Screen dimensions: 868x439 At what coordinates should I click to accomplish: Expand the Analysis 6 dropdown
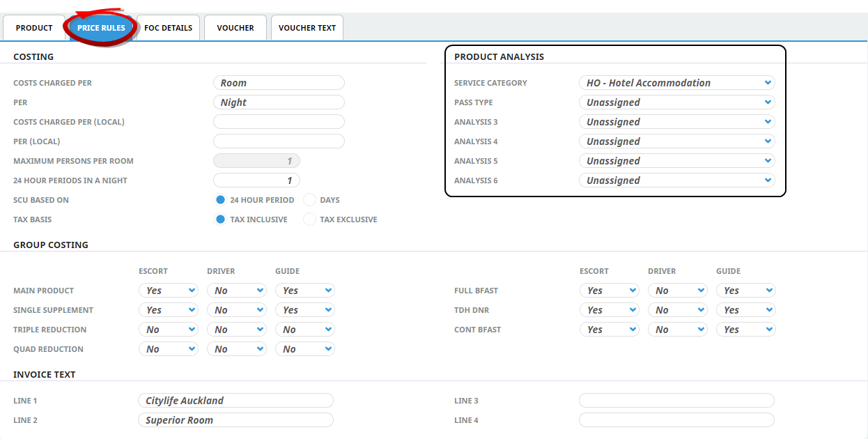click(x=676, y=180)
